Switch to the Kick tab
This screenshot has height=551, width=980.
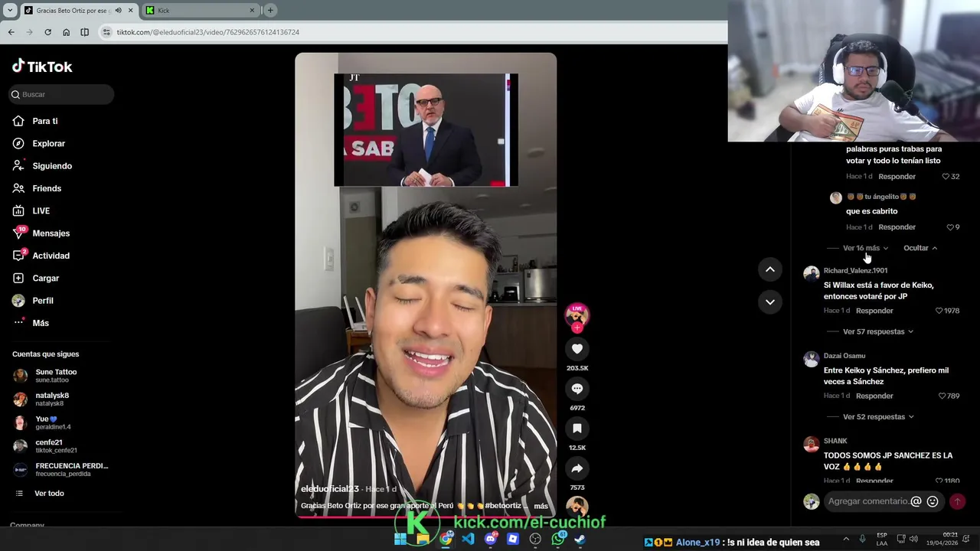(201, 10)
